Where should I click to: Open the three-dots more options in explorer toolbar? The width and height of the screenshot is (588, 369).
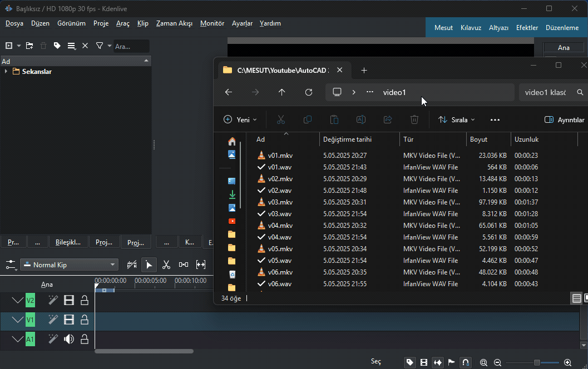click(x=495, y=120)
